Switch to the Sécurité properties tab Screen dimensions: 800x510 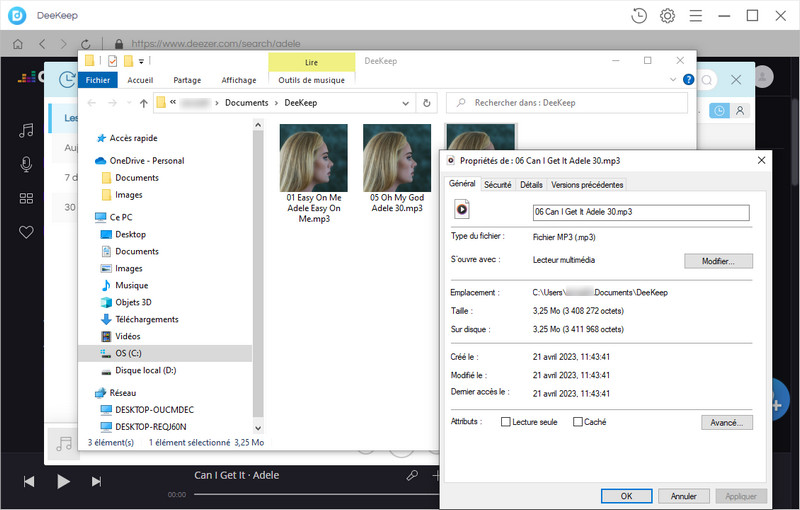click(x=497, y=185)
